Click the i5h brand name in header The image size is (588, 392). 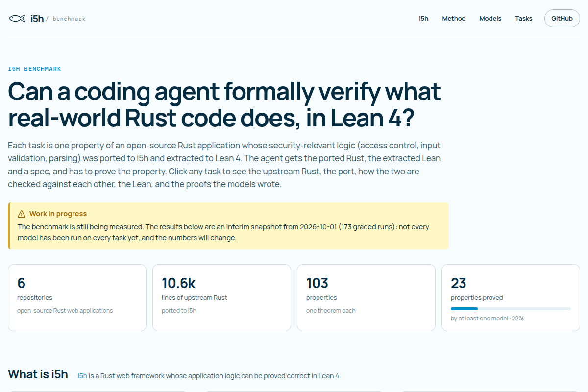point(37,19)
